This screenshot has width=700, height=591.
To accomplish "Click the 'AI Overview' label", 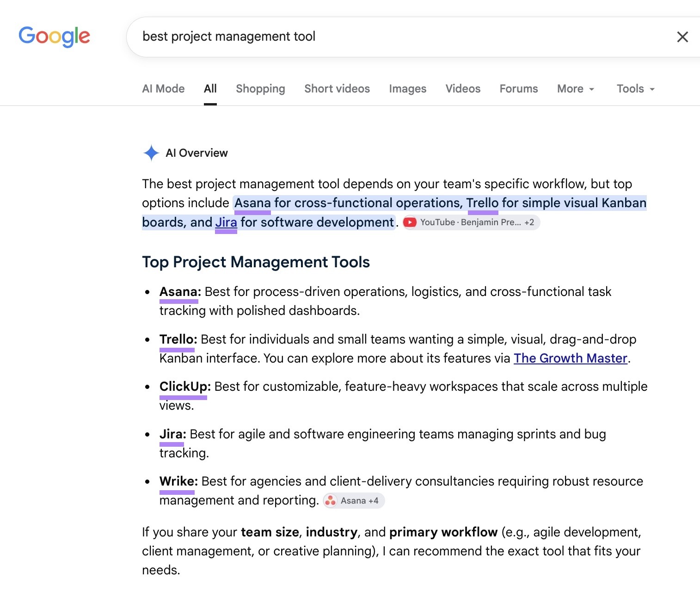I will coord(196,153).
